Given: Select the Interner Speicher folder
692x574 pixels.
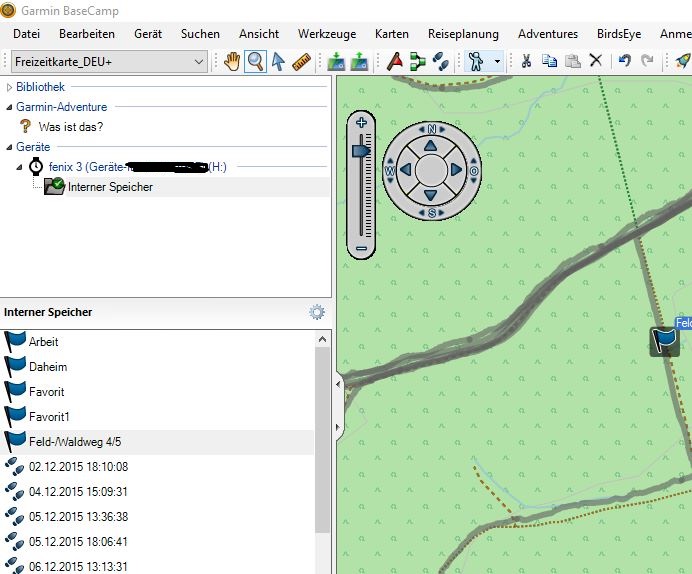Looking at the screenshot, I should coord(110,187).
